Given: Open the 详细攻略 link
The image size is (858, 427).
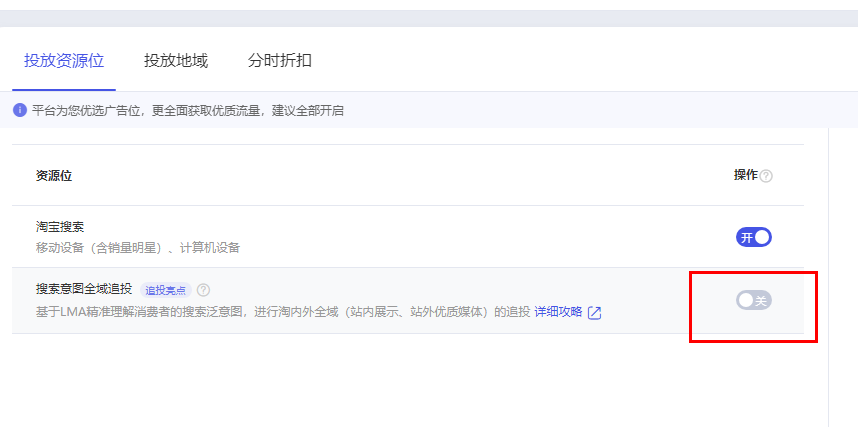Looking at the screenshot, I should point(558,313).
